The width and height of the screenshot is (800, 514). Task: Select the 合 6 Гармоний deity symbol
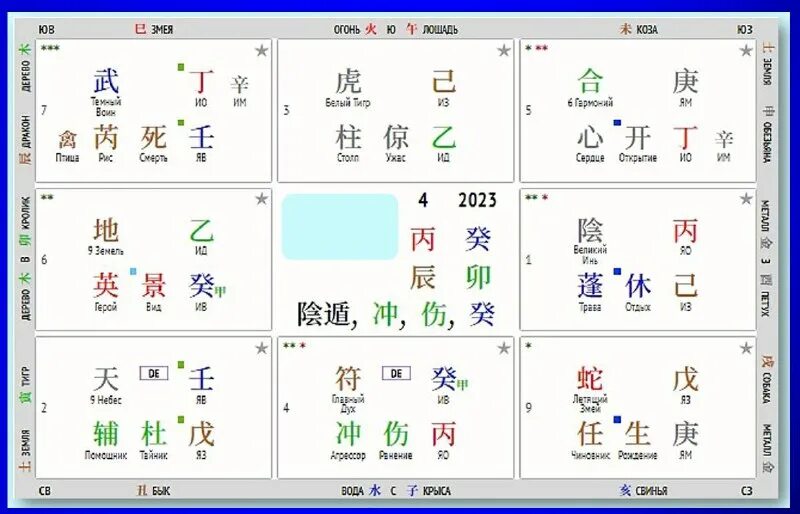(590, 82)
